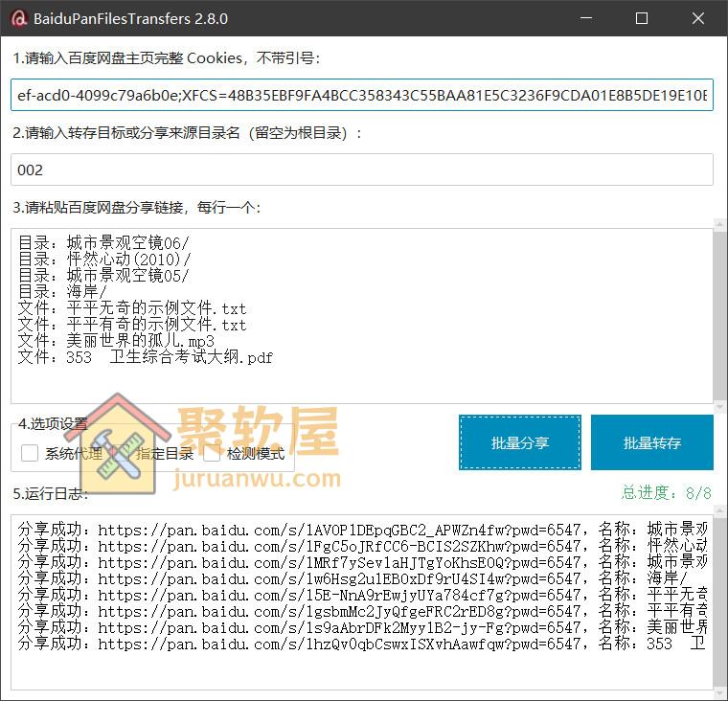Toggle the 检测模式 checkbox
Viewport: 728px width, 701px height.
(x=212, y=453)
